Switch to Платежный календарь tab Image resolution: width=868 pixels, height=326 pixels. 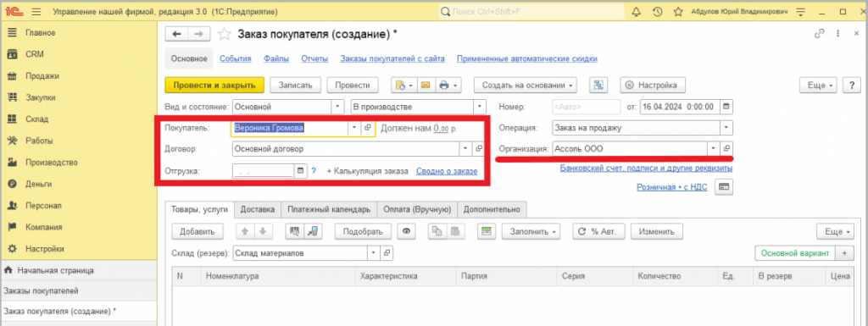pos(329,209)
